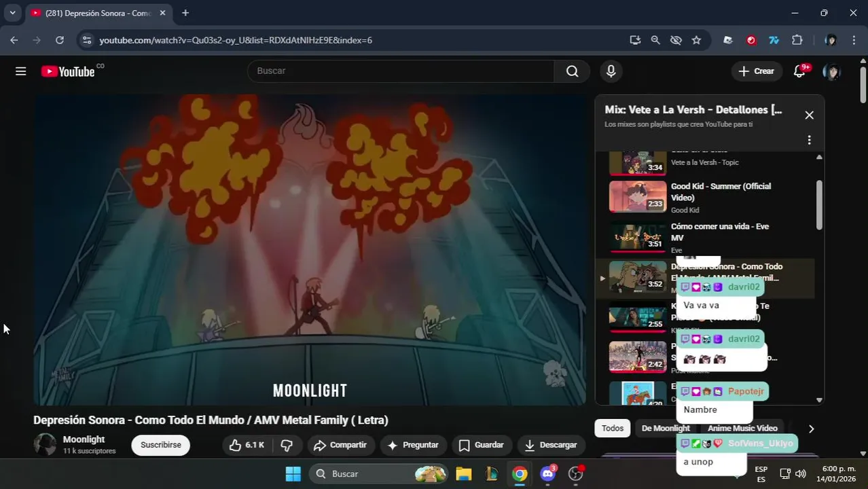
Task: Click the YouTube search magnifier button
Action: click(573, 71)
